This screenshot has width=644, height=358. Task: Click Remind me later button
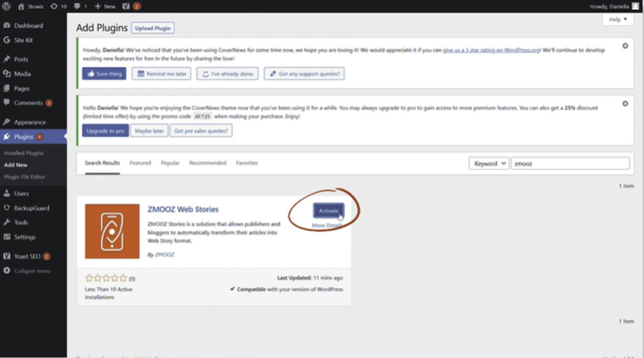point(162,74)
